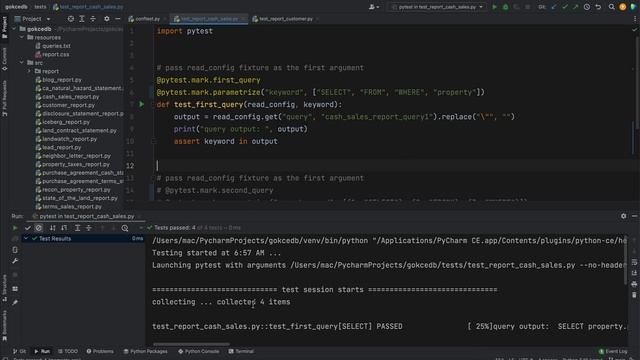Push commits using the Git arrow icon
Screen dimensions: 640x360
(x=576, y=7)
